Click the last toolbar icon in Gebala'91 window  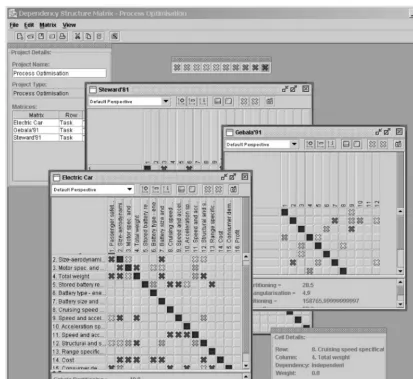[x=398, y=144]
